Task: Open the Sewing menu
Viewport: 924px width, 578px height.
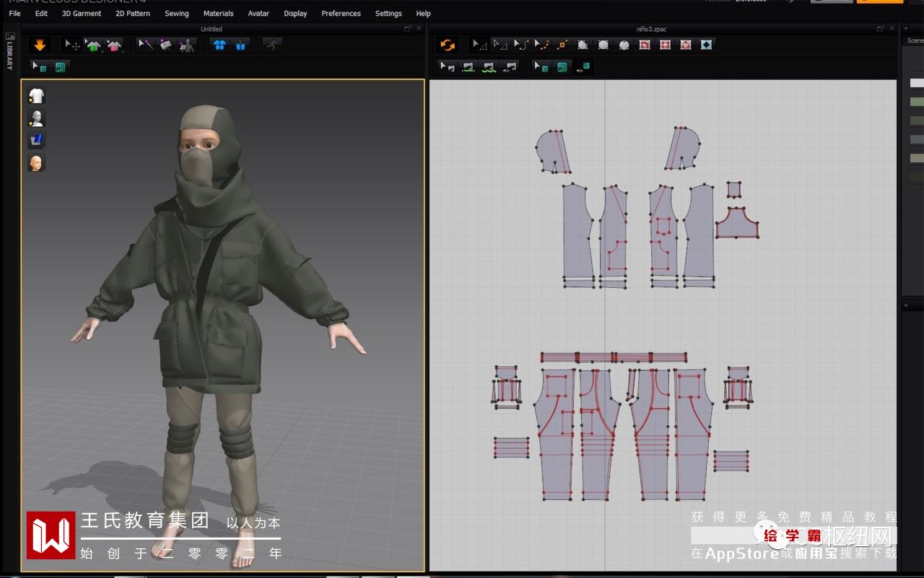Action: pyautogui.click(x=176, y=13)
